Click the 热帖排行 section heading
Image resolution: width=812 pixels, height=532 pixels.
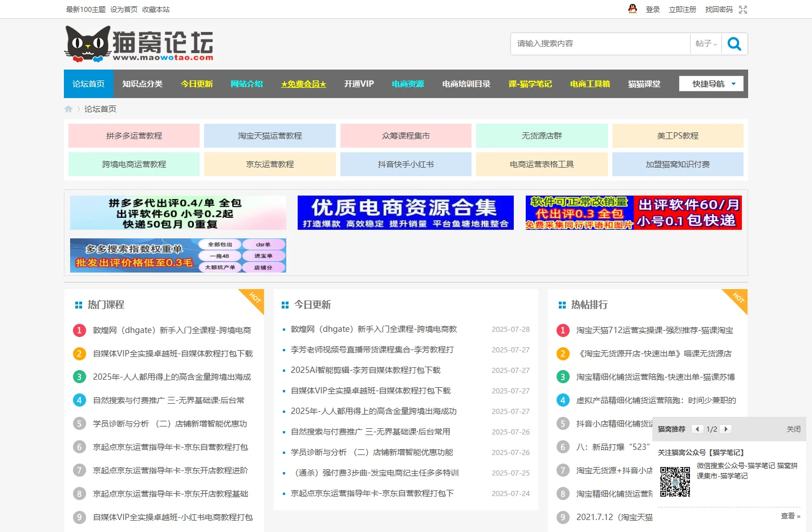(x=589, y=305)
